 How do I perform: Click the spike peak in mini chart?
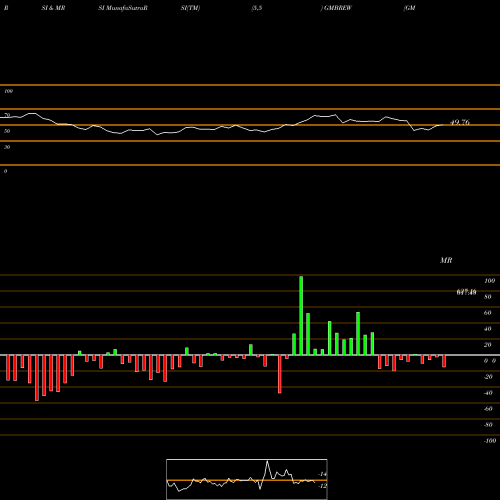click(267, 462)
